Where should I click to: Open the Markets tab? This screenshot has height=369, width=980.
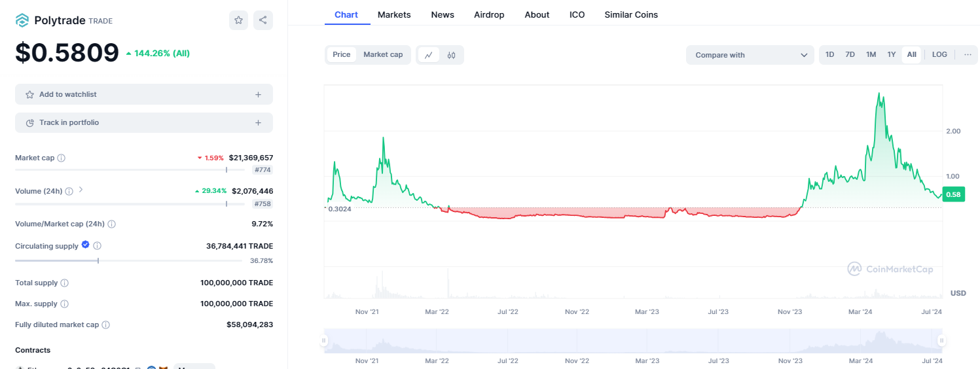394,14
